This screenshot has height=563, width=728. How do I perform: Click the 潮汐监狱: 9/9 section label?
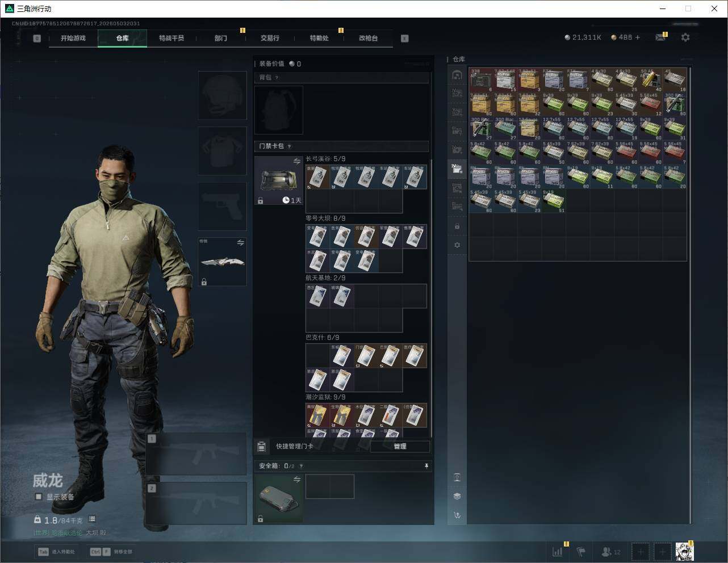pos(325,397)
